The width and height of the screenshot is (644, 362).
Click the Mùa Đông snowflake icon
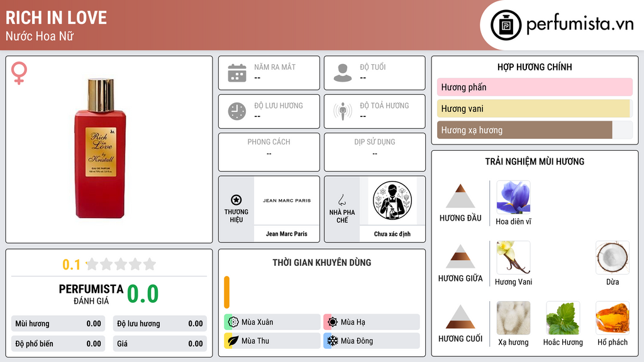[333, 341]
